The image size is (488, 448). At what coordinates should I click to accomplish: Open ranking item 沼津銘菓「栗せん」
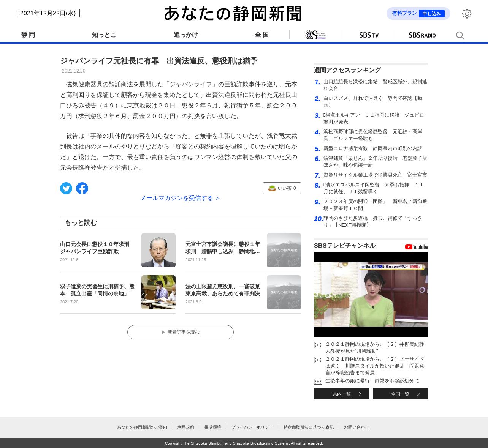(375, 162)
